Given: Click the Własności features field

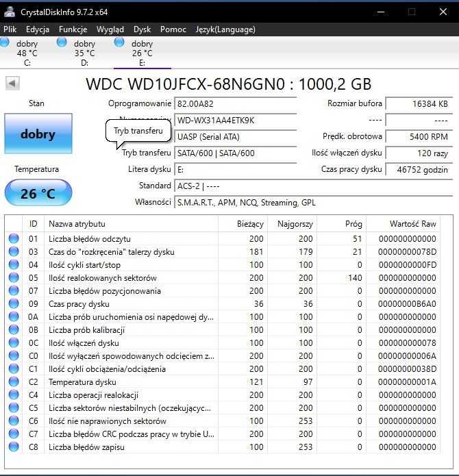Looking at the screenshot, I should [x=313, y=202].
